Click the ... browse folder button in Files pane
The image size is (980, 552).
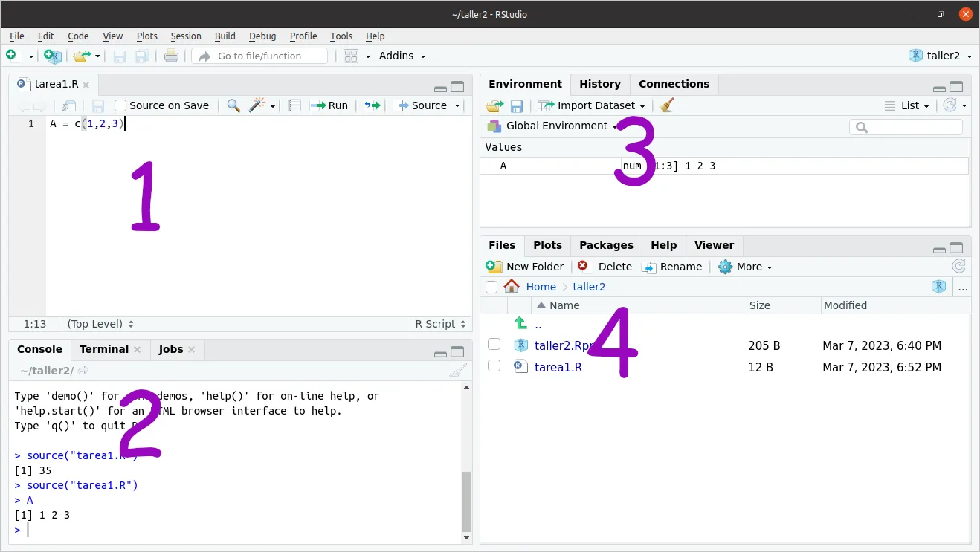click(x=963, y=287)
